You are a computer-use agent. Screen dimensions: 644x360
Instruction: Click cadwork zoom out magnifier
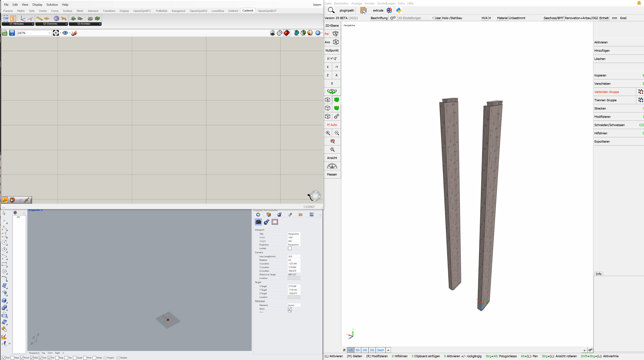tap(337, 133)
